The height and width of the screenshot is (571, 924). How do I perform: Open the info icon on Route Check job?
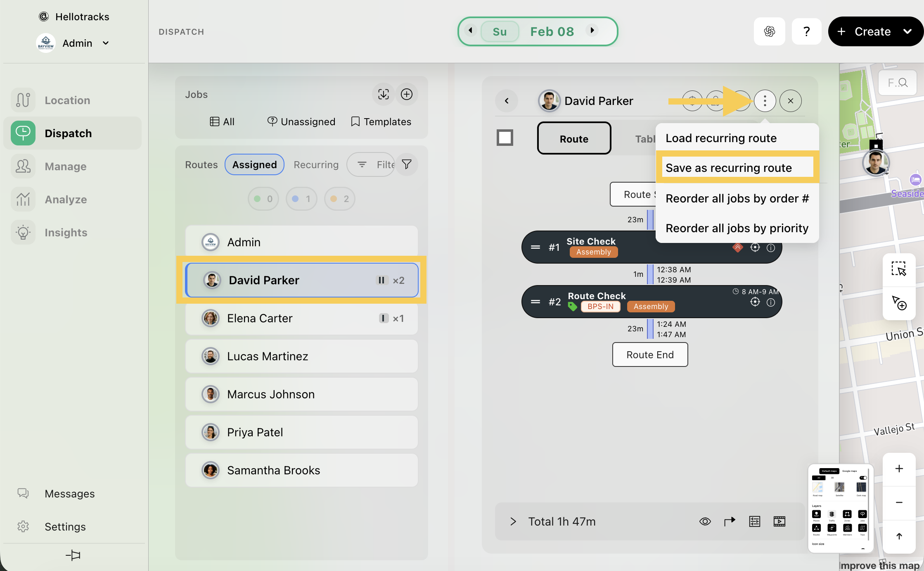pyautogui.click(x=770, y=302)
